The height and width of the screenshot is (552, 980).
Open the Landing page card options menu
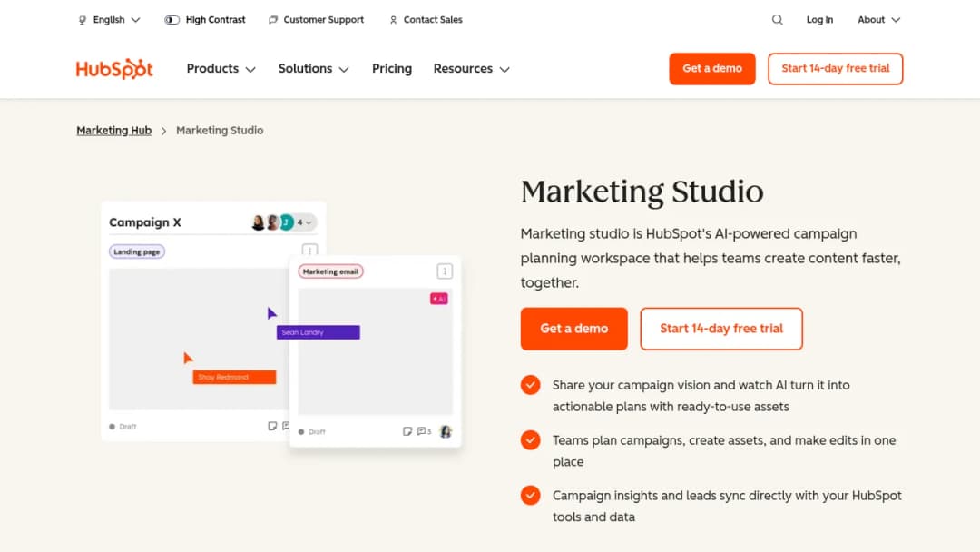(309, 250)
